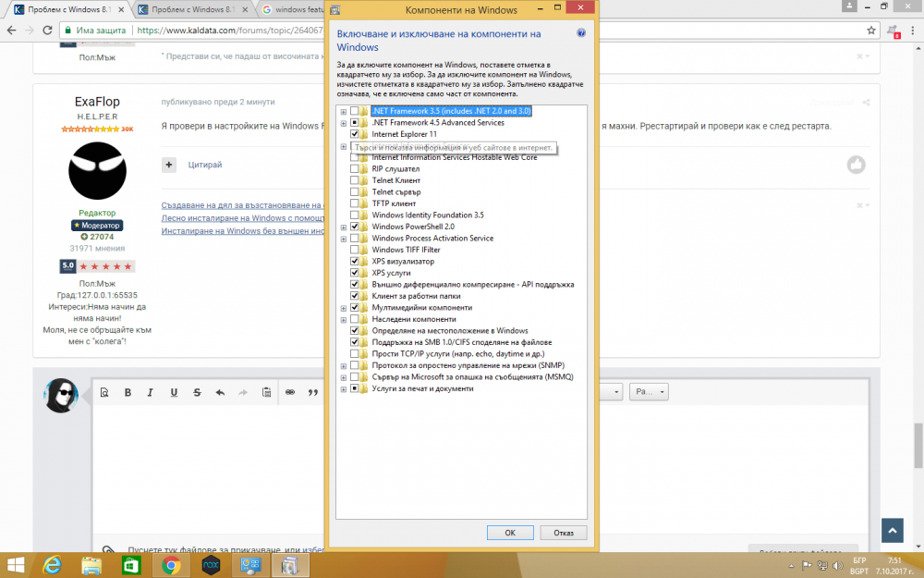Insert a link using the editor chain icon
The width and height of the screenshot is (924, 578).
click(x=290, y=392)
